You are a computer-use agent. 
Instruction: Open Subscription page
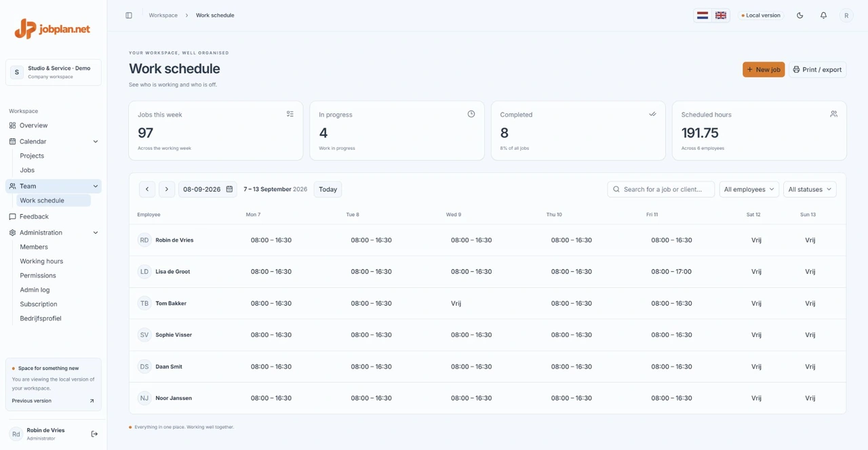pos(39,304)
